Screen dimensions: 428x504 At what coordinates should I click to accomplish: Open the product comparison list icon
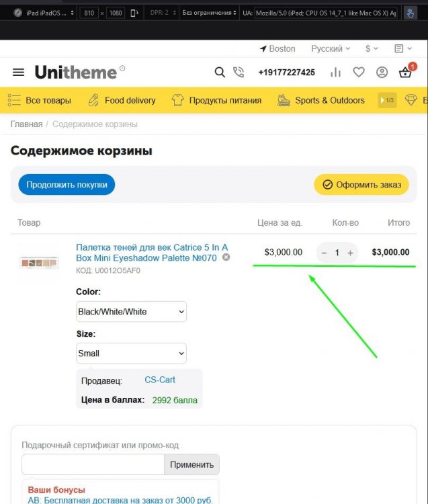coord(336,73)
